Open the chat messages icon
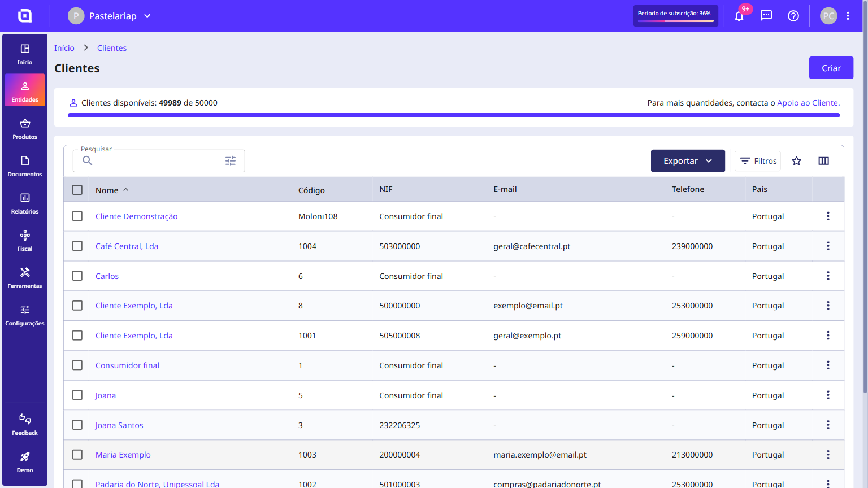This screenshot has height=488, width=868. pyautogui.click(x=766, y=16)
